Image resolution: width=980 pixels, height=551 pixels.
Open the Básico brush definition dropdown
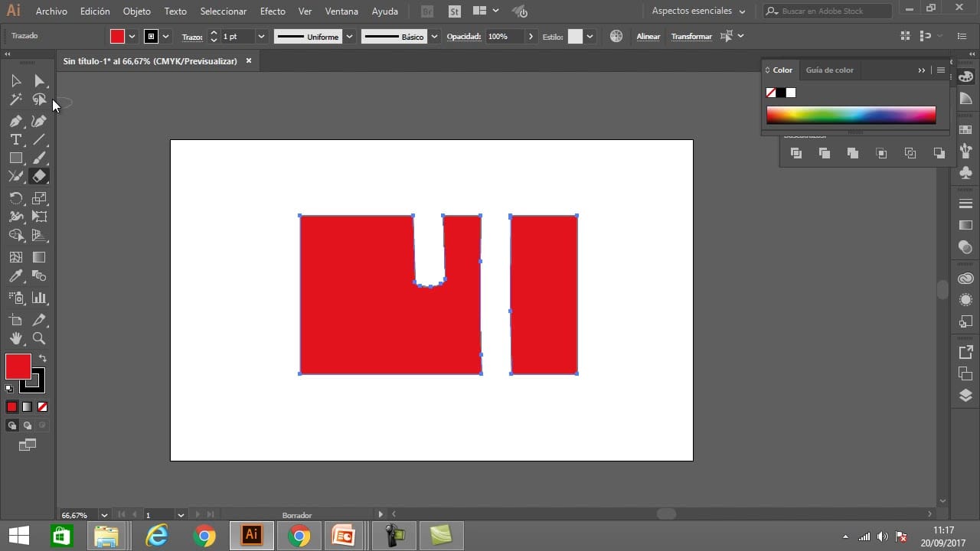(435, 36)
